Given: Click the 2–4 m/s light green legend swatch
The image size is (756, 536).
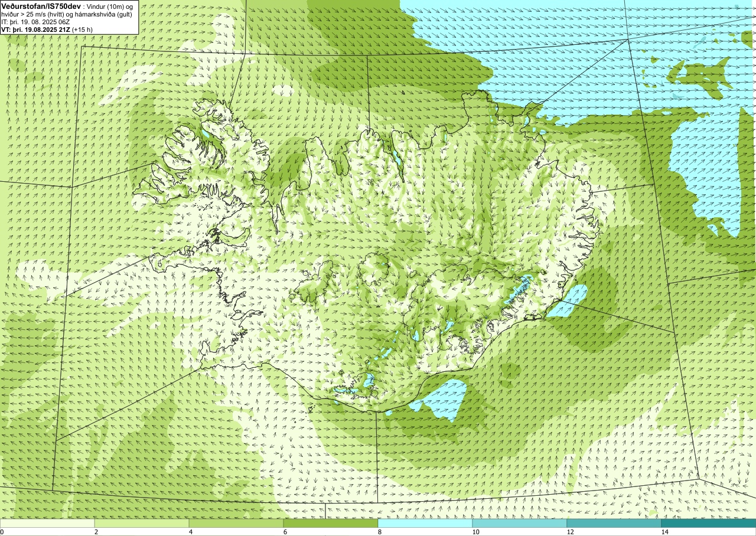Looking at the screenshot, I should (142, 523).
